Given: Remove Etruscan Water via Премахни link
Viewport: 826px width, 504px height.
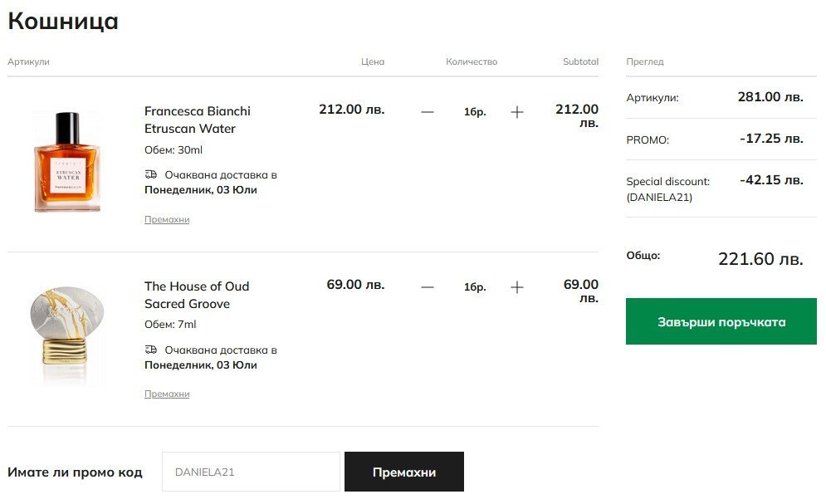Looking at the screenshot, I should (167, 220).
